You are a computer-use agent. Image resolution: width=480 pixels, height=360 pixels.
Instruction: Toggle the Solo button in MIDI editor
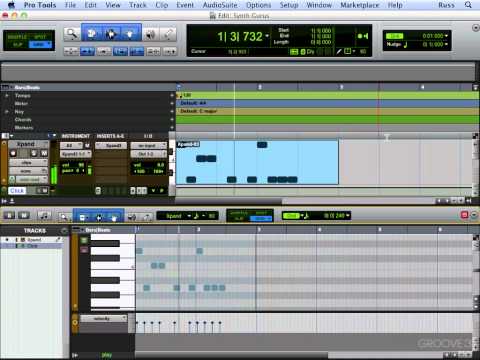(10, 216)
